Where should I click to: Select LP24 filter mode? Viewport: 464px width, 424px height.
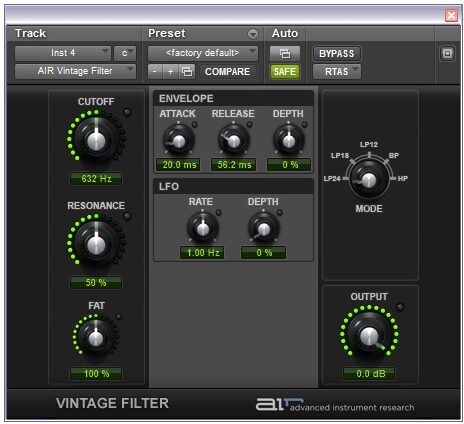coord(332,179)
